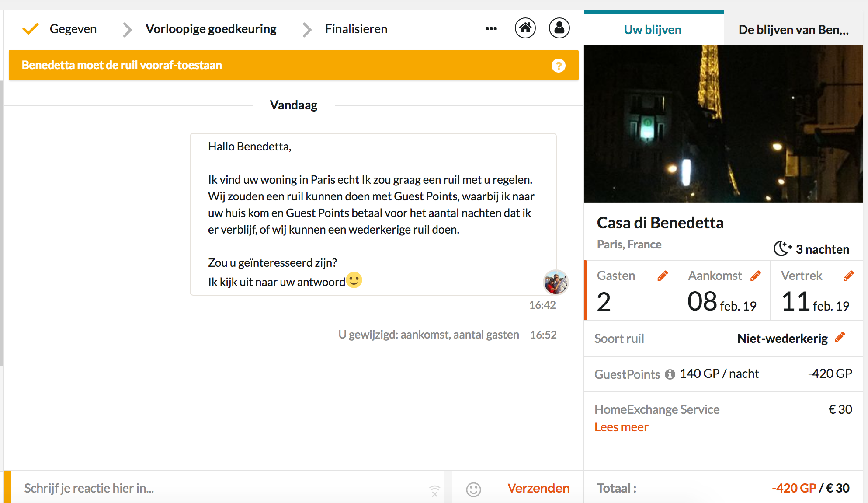The width and height of the screenshot is (868, 503).
Task: Click the help question mark icon
Action: [x=558, y=66]
